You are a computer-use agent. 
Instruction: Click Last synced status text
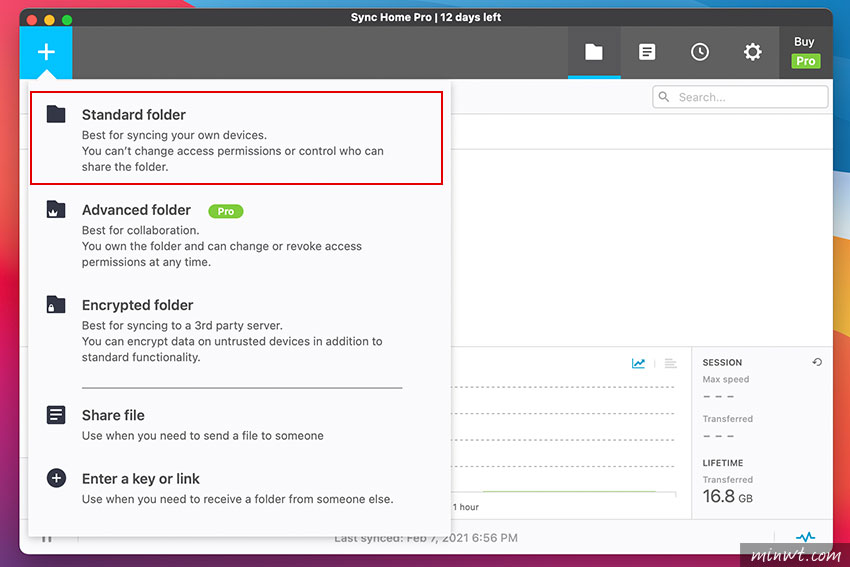click(x=426, y=538)
